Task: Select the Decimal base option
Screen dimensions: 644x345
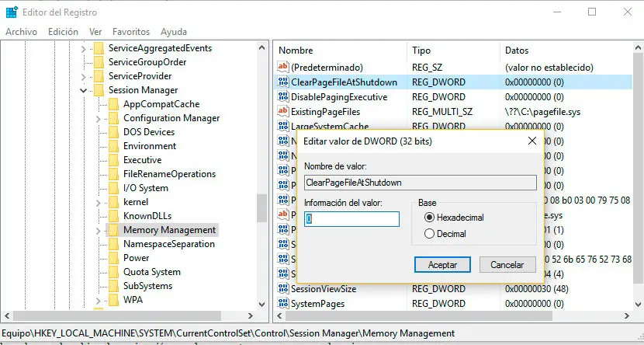Action: tap(429, 233)
